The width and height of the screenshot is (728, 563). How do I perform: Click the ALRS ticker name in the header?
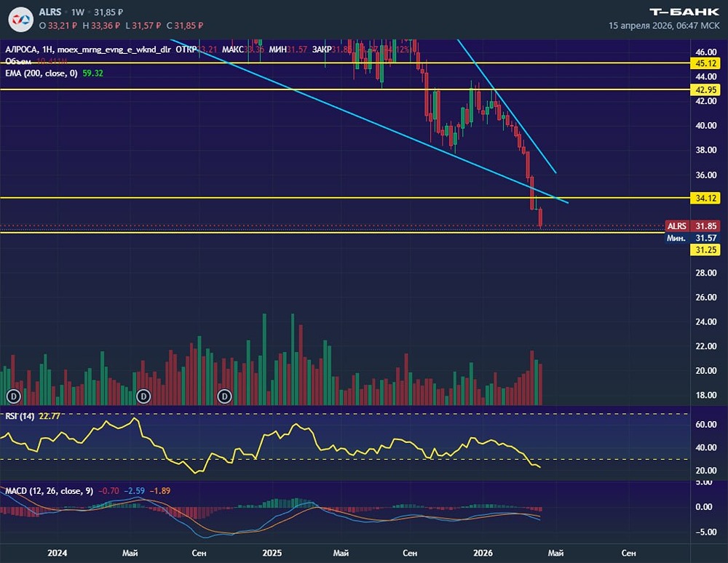click(x=50, y=12)
